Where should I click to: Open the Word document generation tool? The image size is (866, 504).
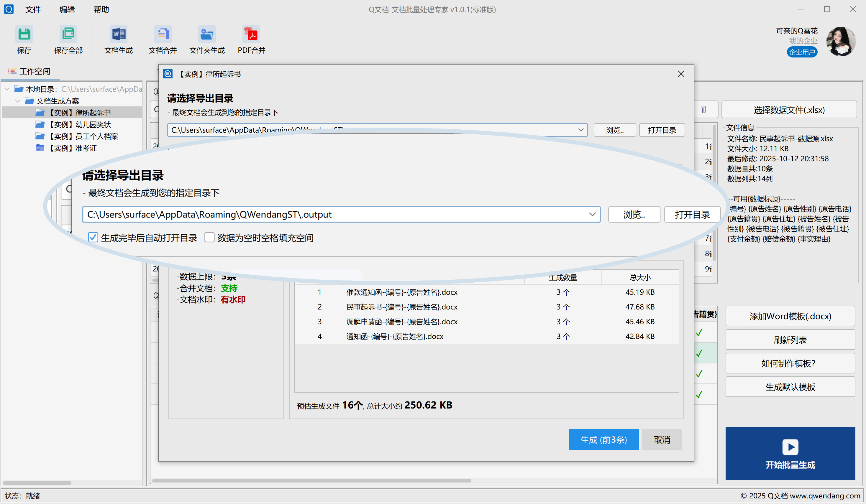(x=119, y=34)
